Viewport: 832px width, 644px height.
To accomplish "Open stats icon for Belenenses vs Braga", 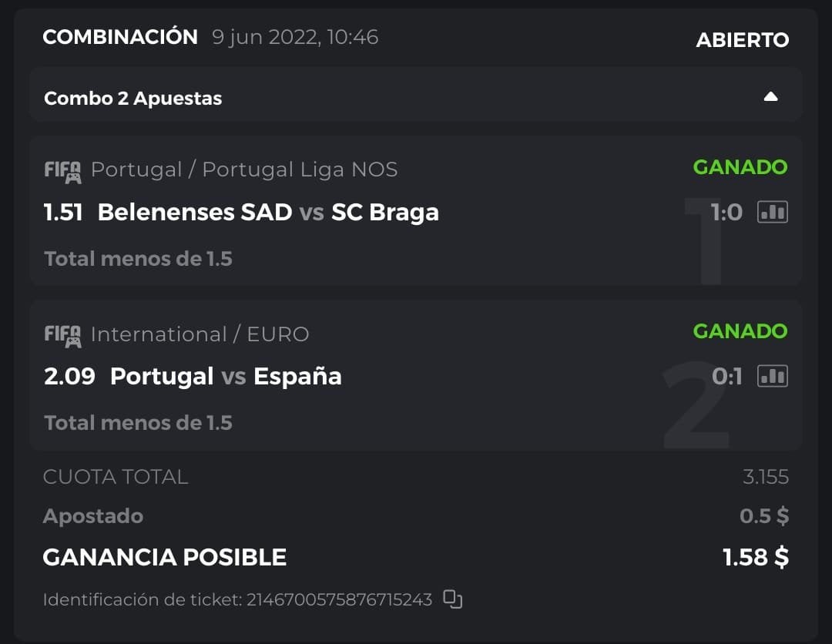I will pyautogui.click(x=773, y=212).
